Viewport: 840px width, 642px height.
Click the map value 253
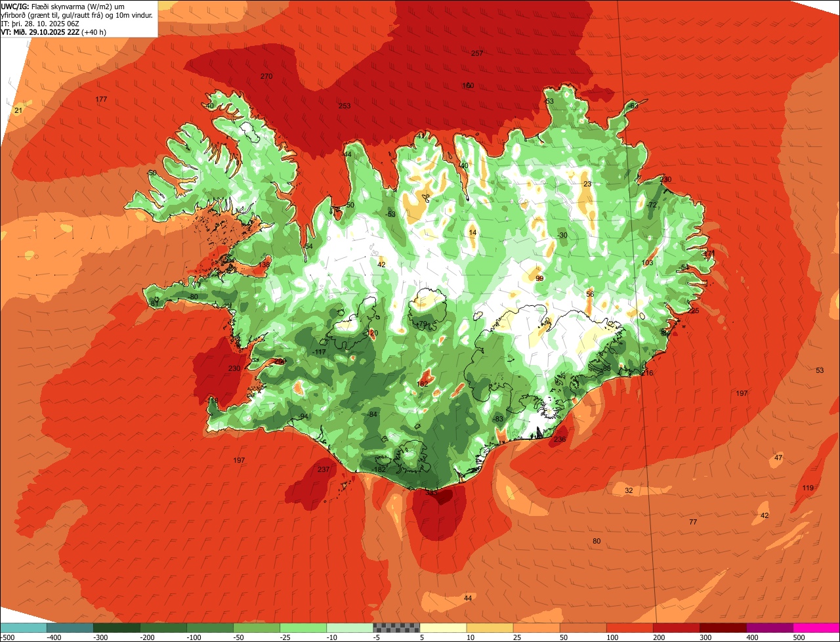point(345,106)
